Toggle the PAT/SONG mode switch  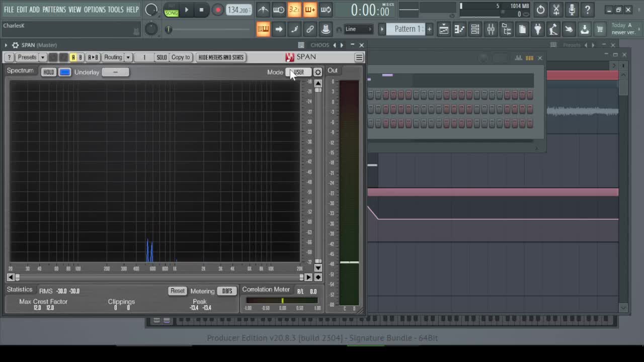(172, 10)
